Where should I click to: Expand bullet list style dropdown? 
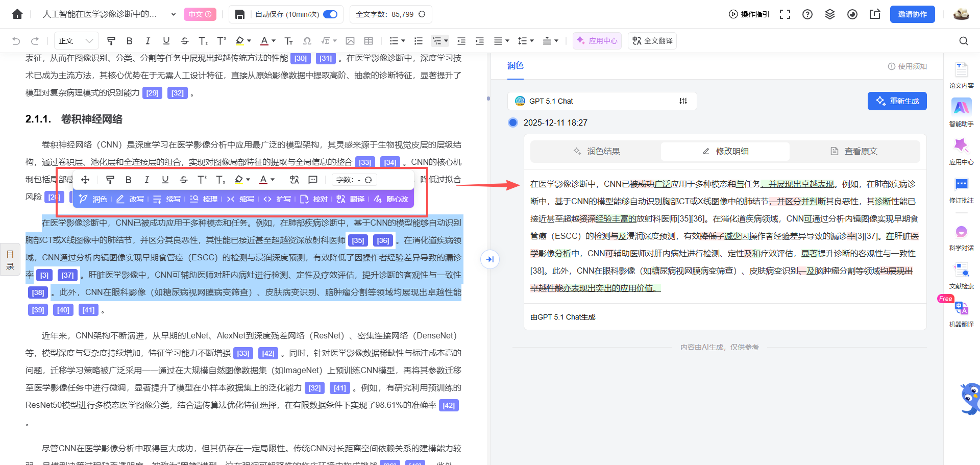point(403,41)
